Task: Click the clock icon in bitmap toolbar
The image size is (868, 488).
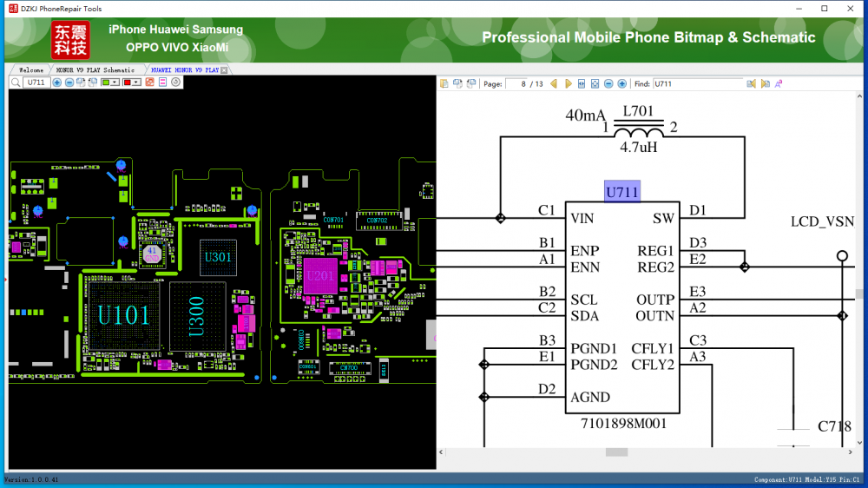Action: point(175,82)
